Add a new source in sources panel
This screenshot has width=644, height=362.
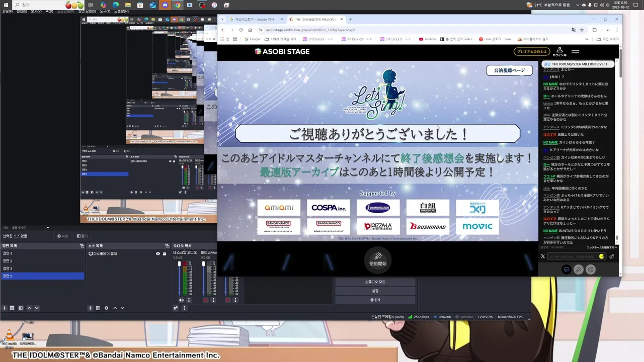pos(90,308)
